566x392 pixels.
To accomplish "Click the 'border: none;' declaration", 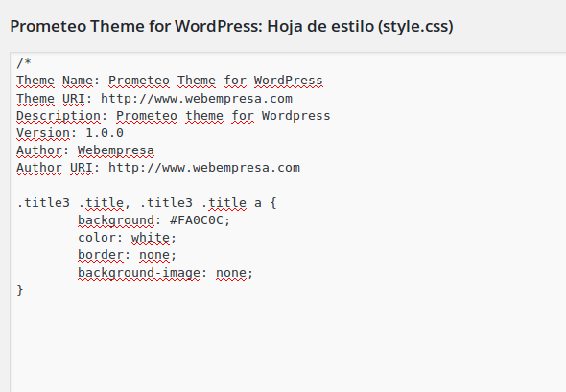I will [x=127, y=255].
